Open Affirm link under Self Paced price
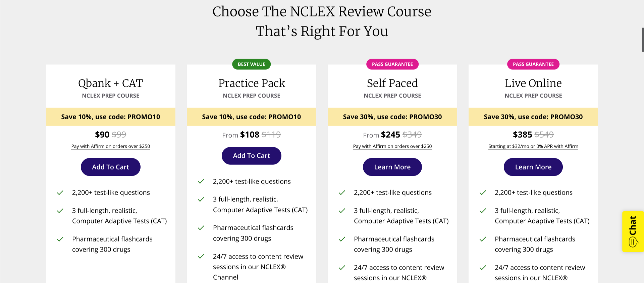The width and height of the screenshot is (644, 283). 392,146
